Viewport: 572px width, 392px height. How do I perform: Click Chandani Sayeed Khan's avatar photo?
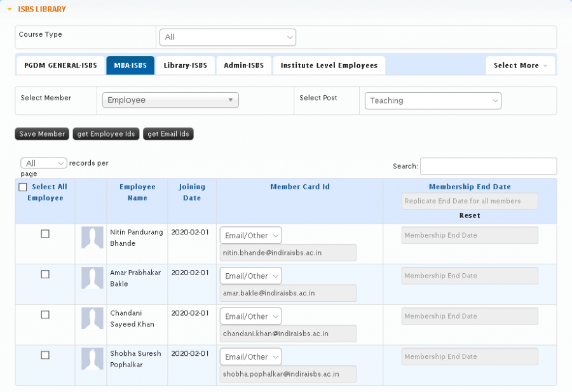click(92, 318)
